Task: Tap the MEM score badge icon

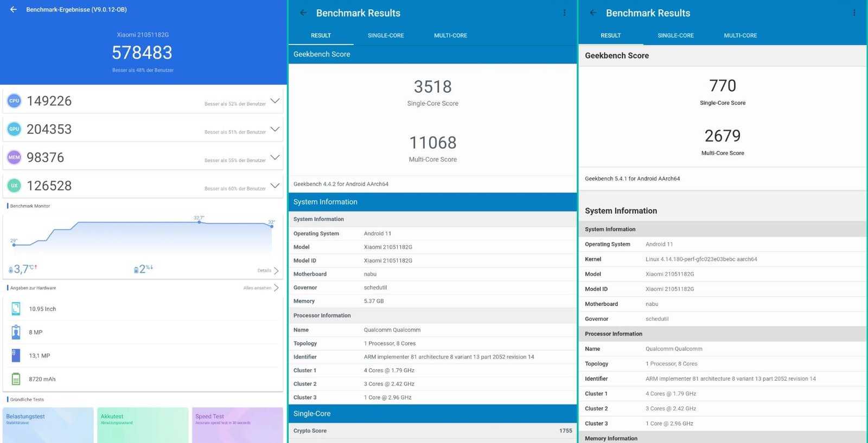Action: click(x=14, y=157)
